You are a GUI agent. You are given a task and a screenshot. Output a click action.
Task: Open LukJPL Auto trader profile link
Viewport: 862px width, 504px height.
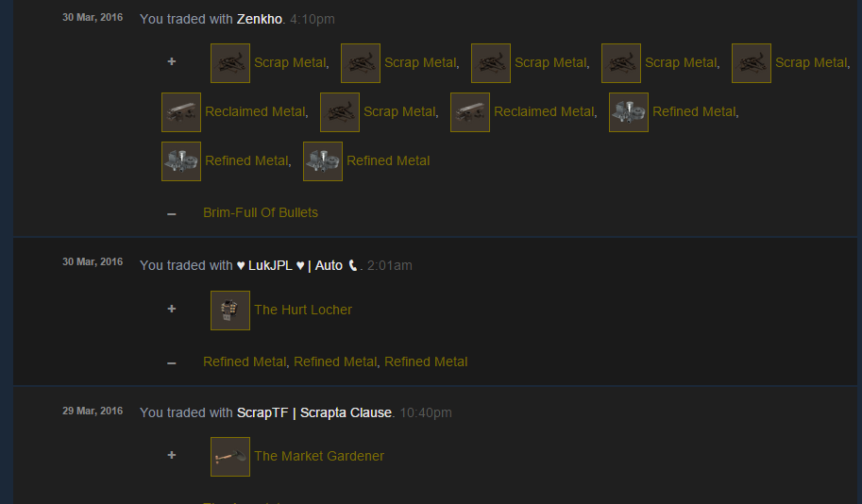tap(296, 265)
